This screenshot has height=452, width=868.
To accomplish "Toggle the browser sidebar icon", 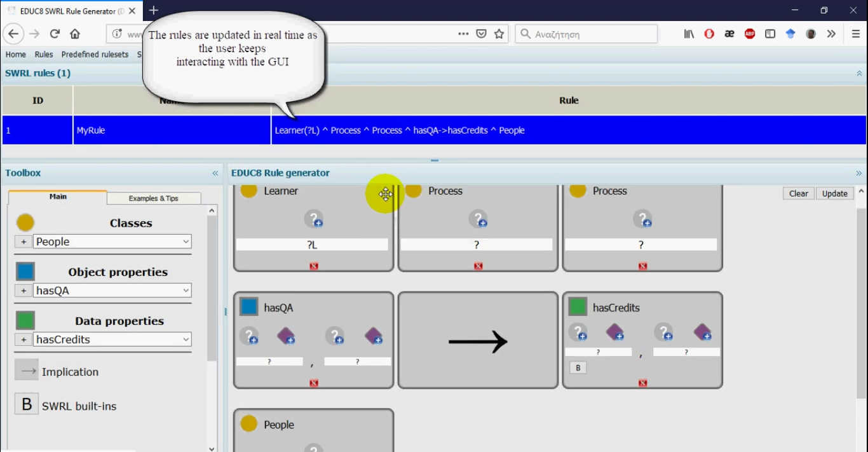I will coord(770,34).
